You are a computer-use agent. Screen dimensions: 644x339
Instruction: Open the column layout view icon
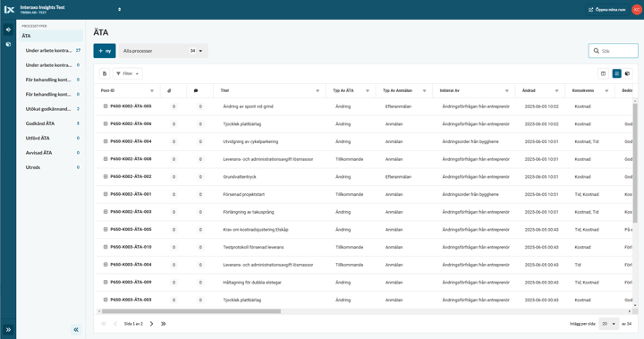[604, 73]
